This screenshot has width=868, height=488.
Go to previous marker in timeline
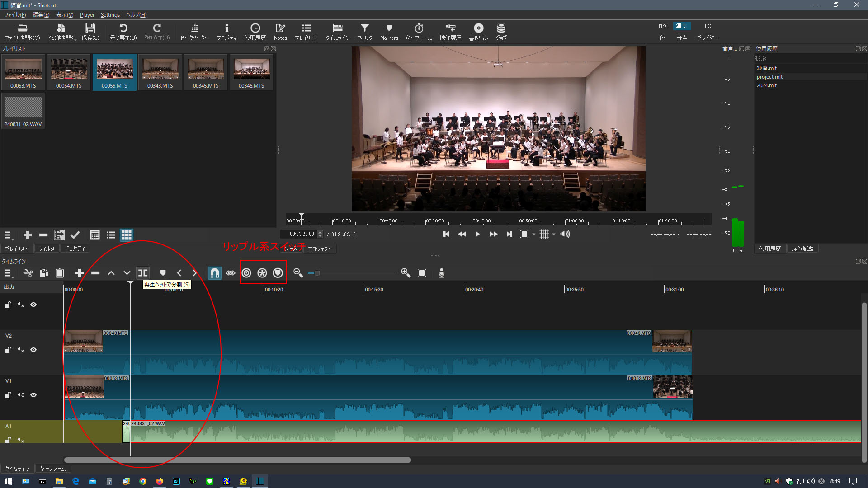(179, 273)
